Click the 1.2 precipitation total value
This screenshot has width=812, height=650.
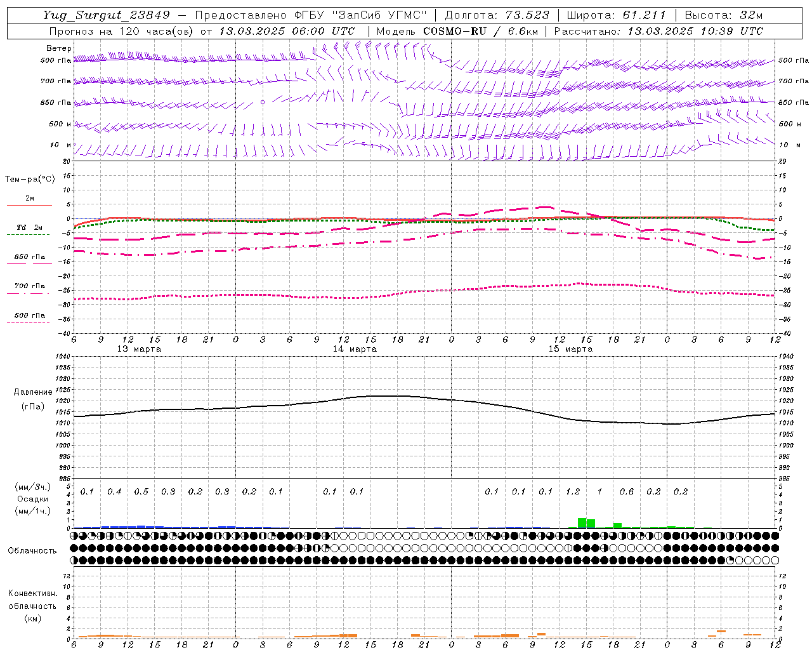point(572,492)
